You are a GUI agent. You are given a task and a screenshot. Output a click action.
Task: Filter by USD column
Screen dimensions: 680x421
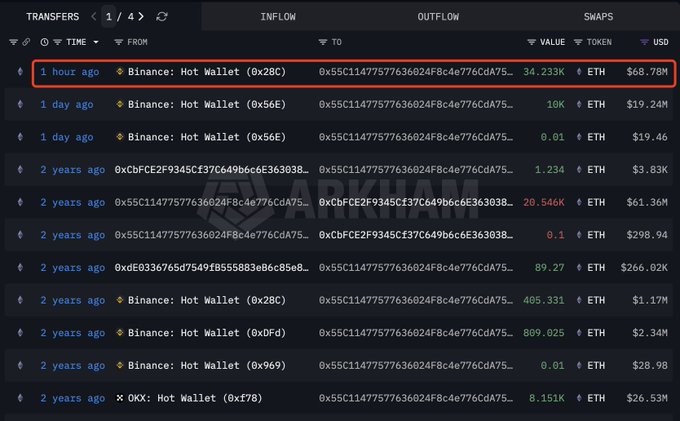(644, 42)
